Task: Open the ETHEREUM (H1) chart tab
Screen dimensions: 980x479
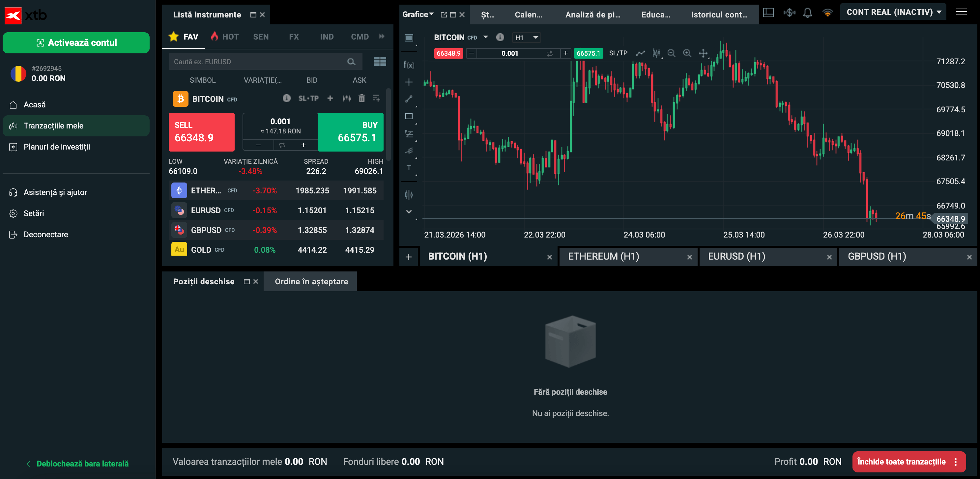Action: pyautogui.click(x=603, y=256)
